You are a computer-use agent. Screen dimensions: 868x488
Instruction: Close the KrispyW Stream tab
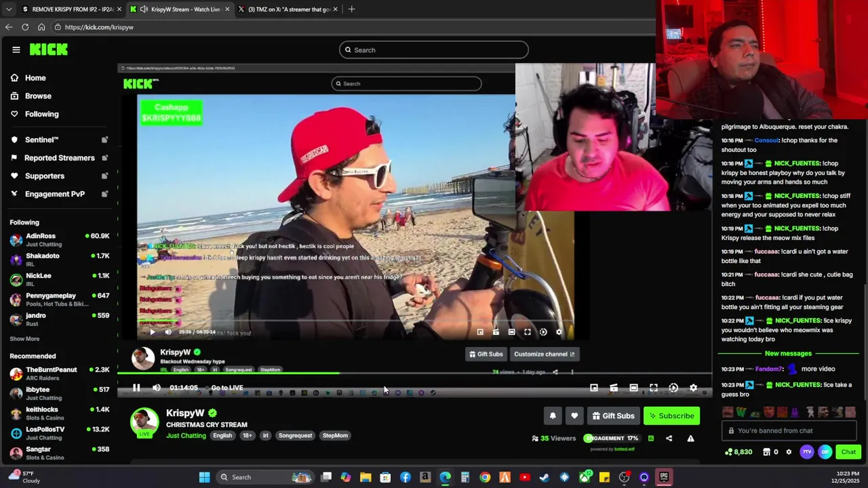pyautogui.click(x=227, y=9)
